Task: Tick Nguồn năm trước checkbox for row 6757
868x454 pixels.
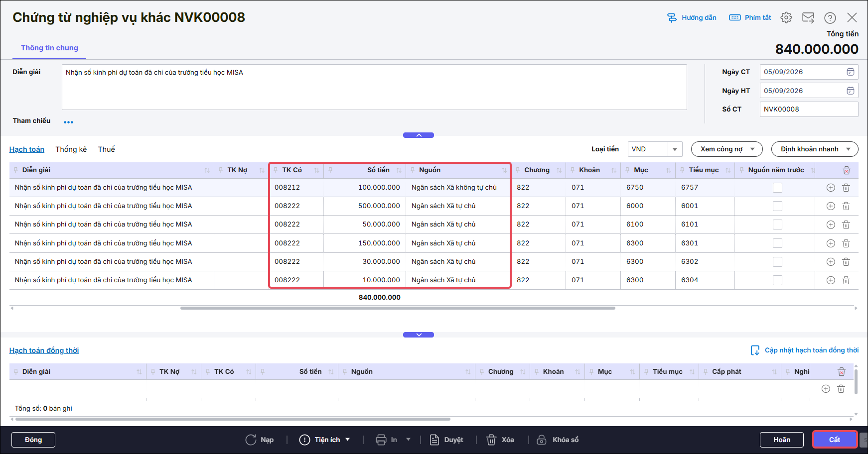Action: pos(777,188)
